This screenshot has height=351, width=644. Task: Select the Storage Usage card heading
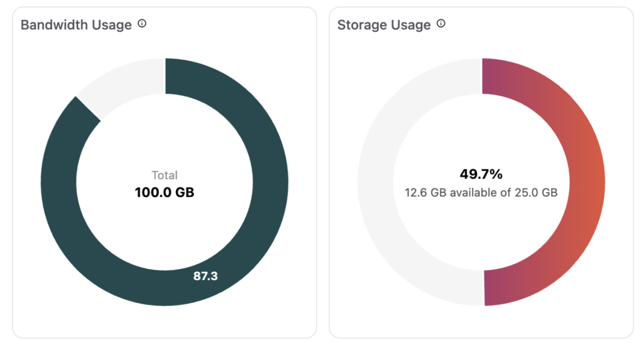click(384, 25)
